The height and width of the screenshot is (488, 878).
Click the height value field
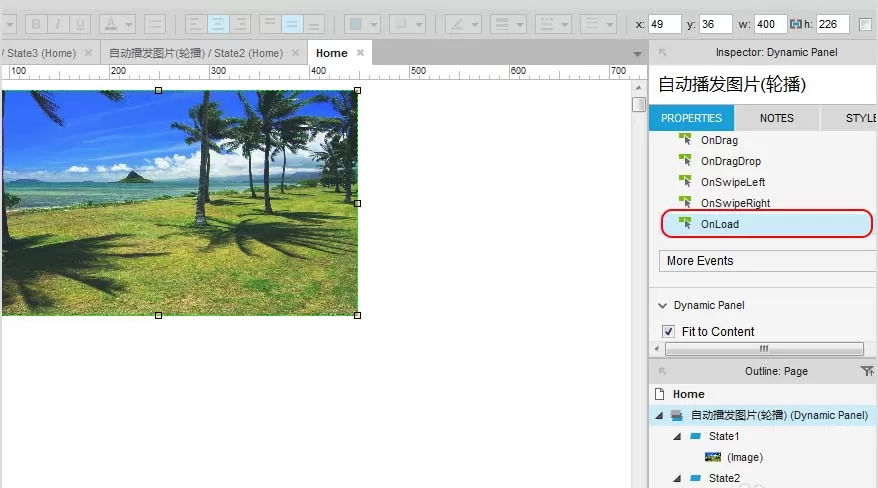click(833, 24)
